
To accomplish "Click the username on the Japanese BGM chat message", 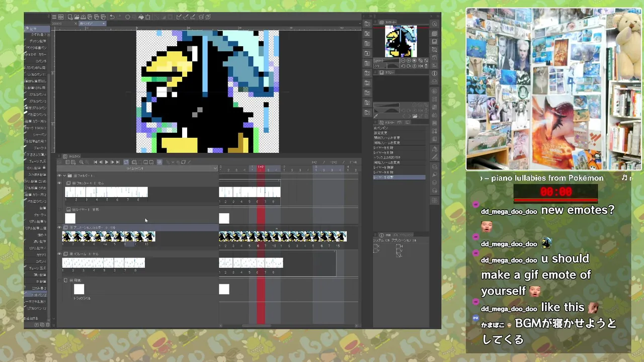I will 493,325.
